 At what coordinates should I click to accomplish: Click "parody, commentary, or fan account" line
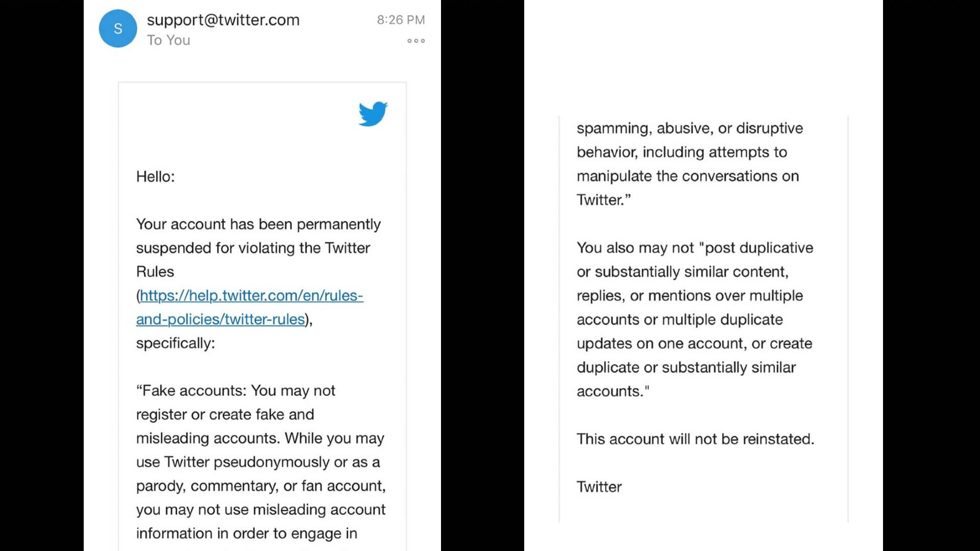(261, 486)
